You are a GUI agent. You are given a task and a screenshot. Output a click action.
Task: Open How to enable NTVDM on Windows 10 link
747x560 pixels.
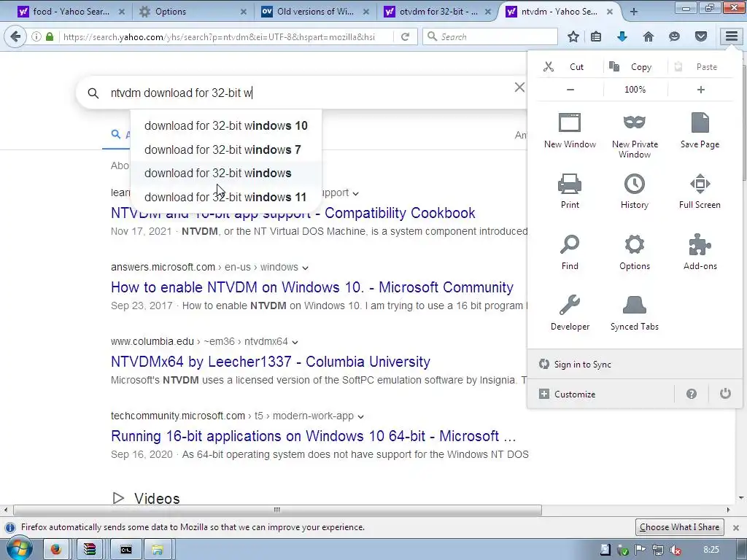click(x=312, y=287)
